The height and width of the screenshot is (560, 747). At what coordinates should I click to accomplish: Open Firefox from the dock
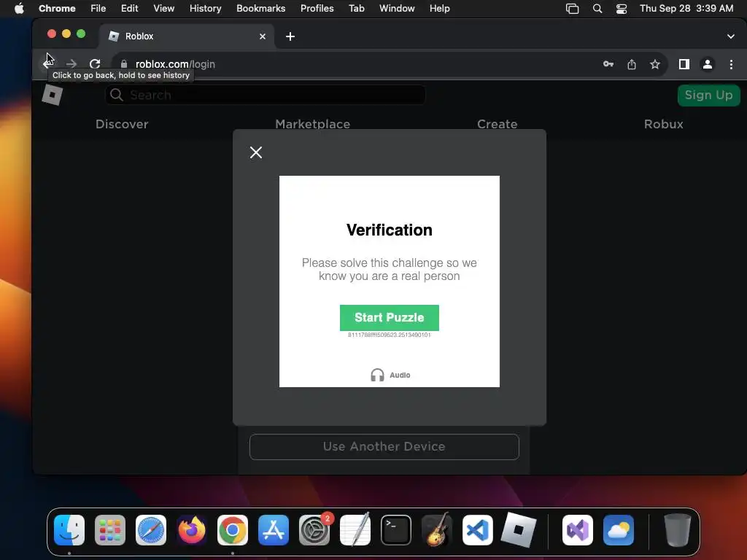point(192,529)
